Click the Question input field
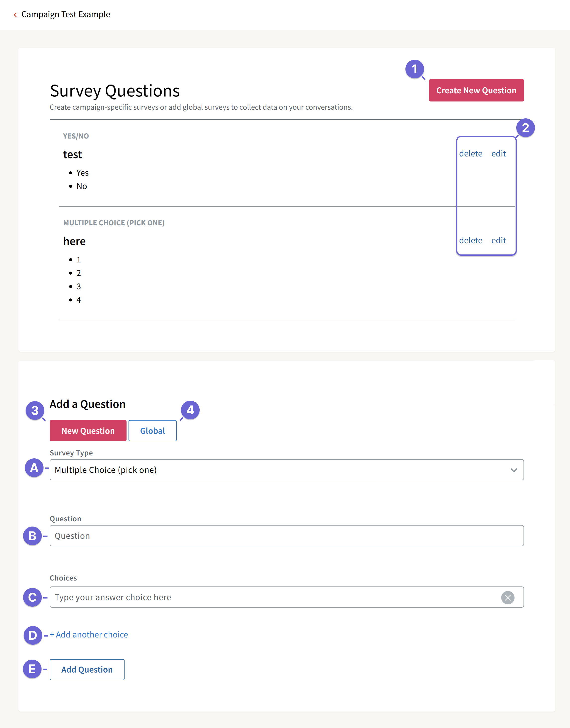 287,536
